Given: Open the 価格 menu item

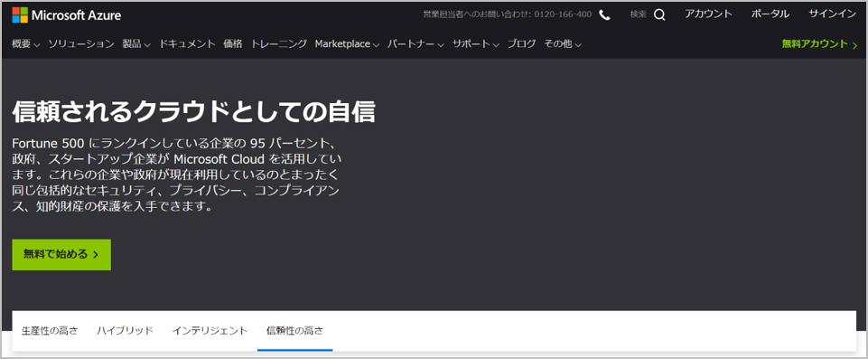Looking at the screenshot, I should [233, 43].
